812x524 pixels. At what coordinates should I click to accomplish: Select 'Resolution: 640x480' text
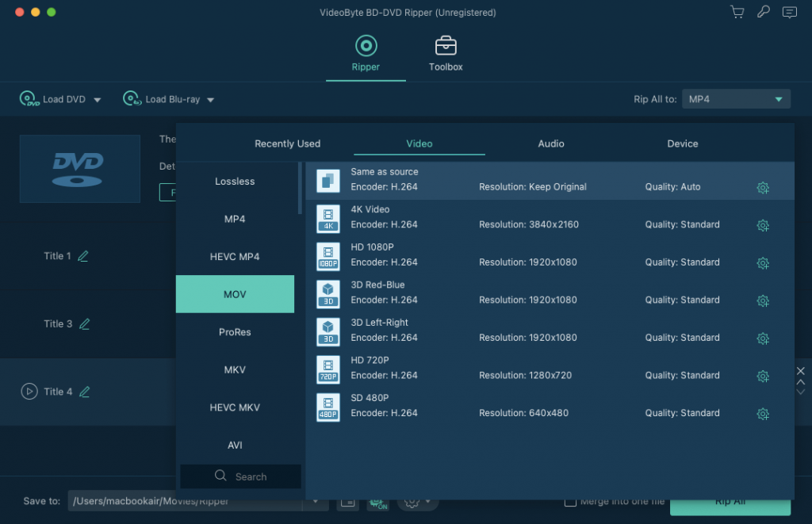coord(523,413)
